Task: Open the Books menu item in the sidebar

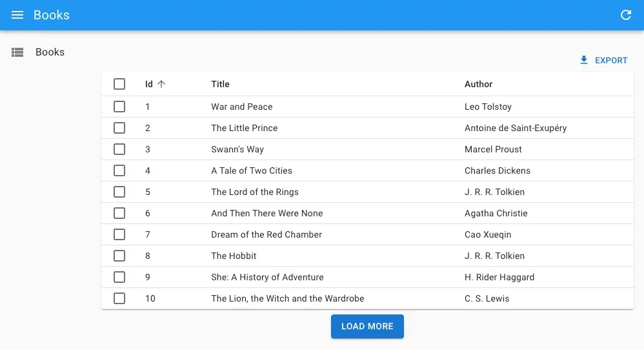Action: coord(50,52)
